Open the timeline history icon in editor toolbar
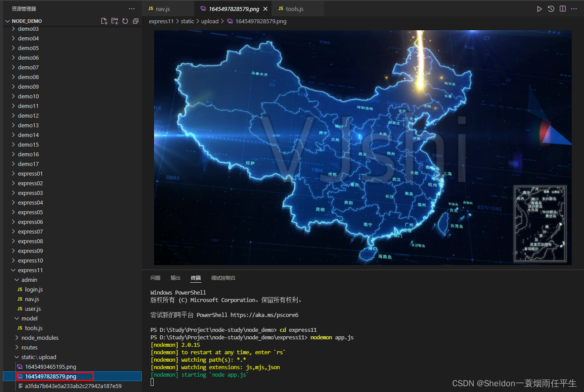The image size is (584, 392). coord(551,9)
